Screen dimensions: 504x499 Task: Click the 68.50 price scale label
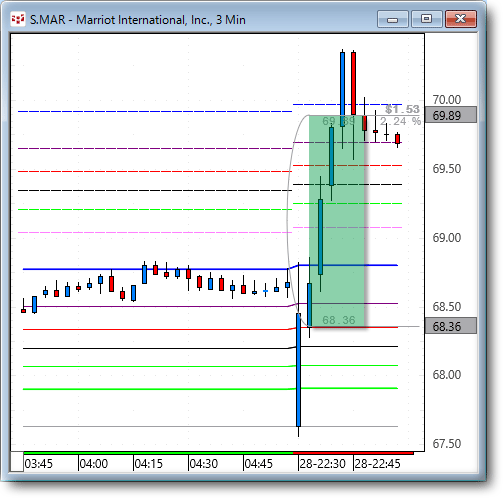pos(447,306)
